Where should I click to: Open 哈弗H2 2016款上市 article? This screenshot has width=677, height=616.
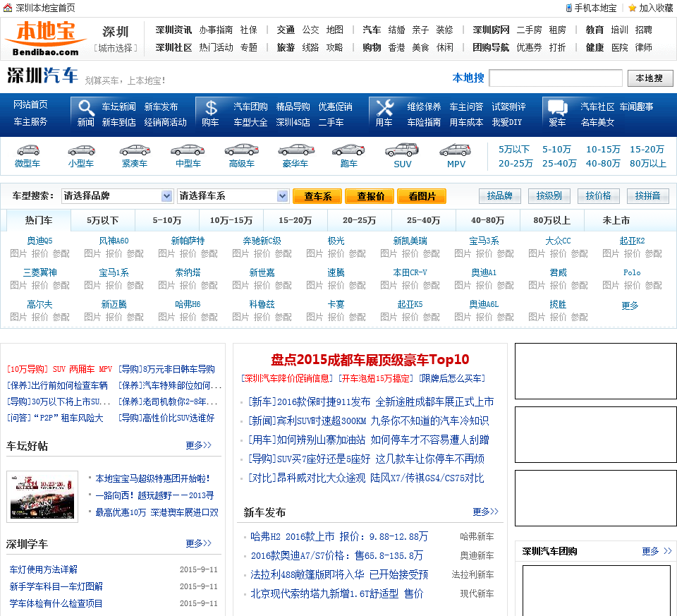tap(339, 536)
